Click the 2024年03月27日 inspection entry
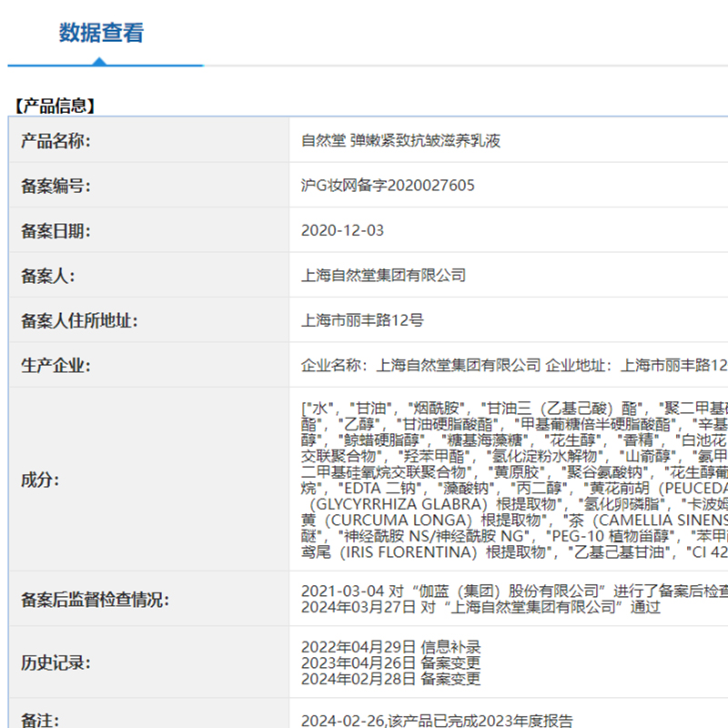The height and width of the screenshot is (728, 728). 480,607
